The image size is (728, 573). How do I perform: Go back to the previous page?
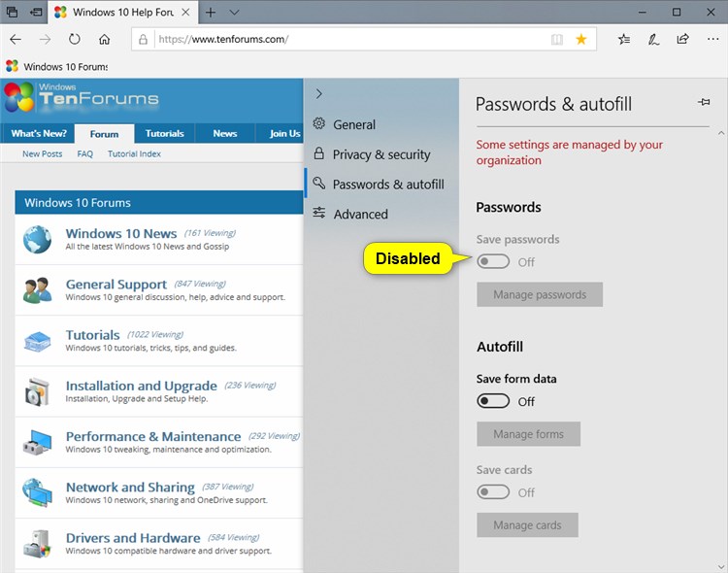pos(16,39)
